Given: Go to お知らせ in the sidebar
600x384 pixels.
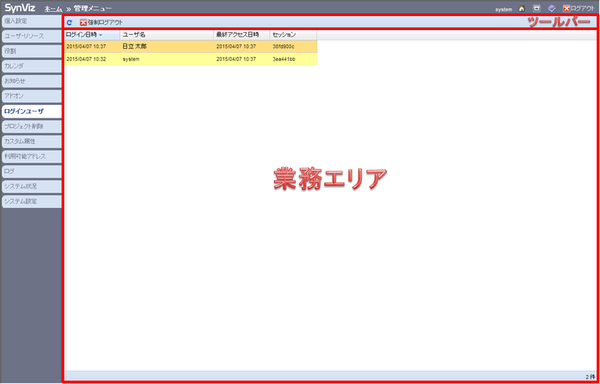Looking at the screenshot, I should 31,81.
